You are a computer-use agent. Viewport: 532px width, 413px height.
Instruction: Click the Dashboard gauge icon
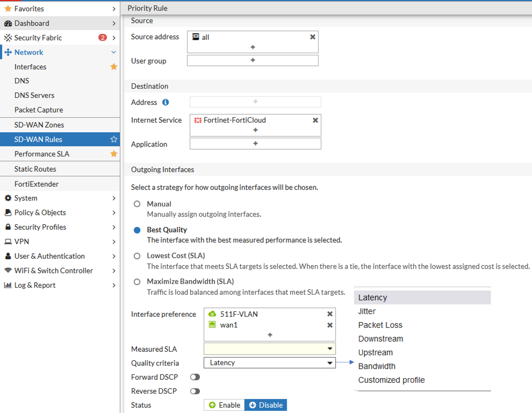tap(8, 23)
